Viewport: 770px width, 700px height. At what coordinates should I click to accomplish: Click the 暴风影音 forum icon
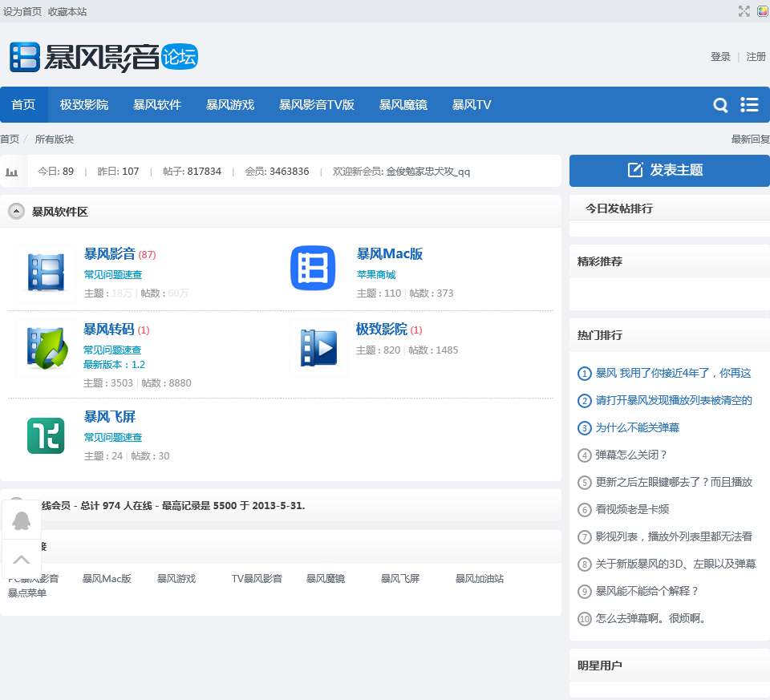tap(46, 272)
